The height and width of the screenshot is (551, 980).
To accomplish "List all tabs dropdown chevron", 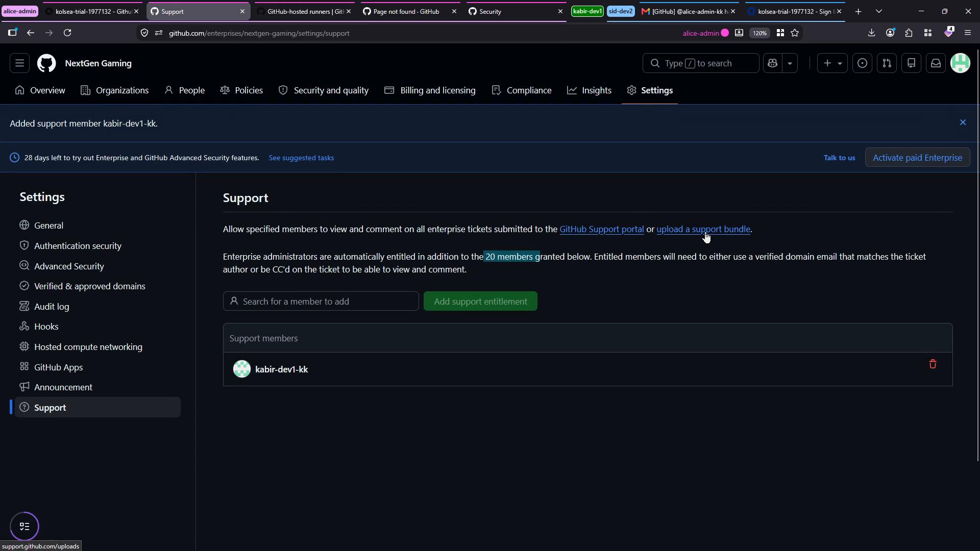I will (878, 11).
